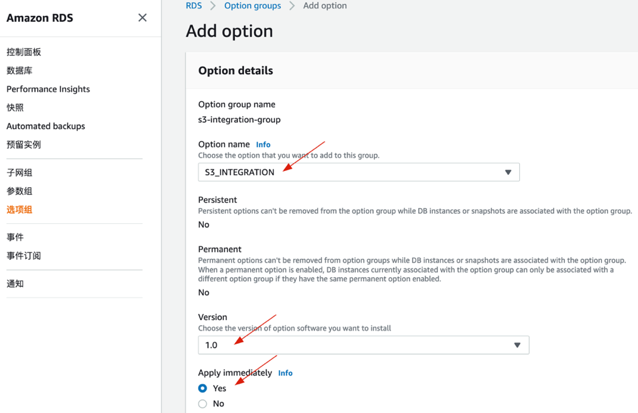Select No for Apply immediately
This screenshot has height=413, width=638.
203,404
